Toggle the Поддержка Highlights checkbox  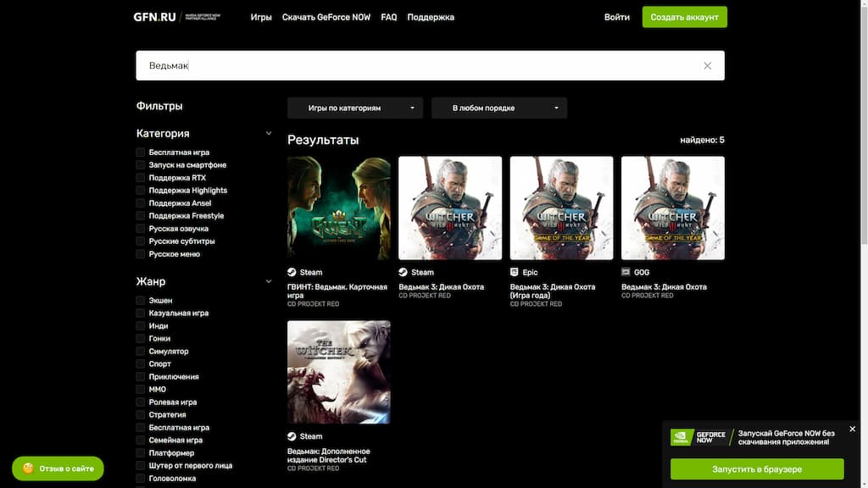click(141, 191)
